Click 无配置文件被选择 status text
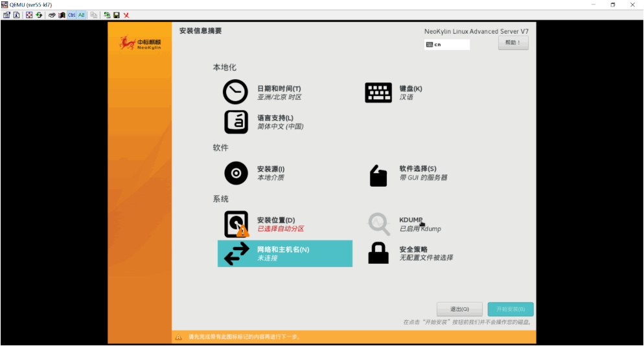The image size is (644, 346). click(426, 258)
